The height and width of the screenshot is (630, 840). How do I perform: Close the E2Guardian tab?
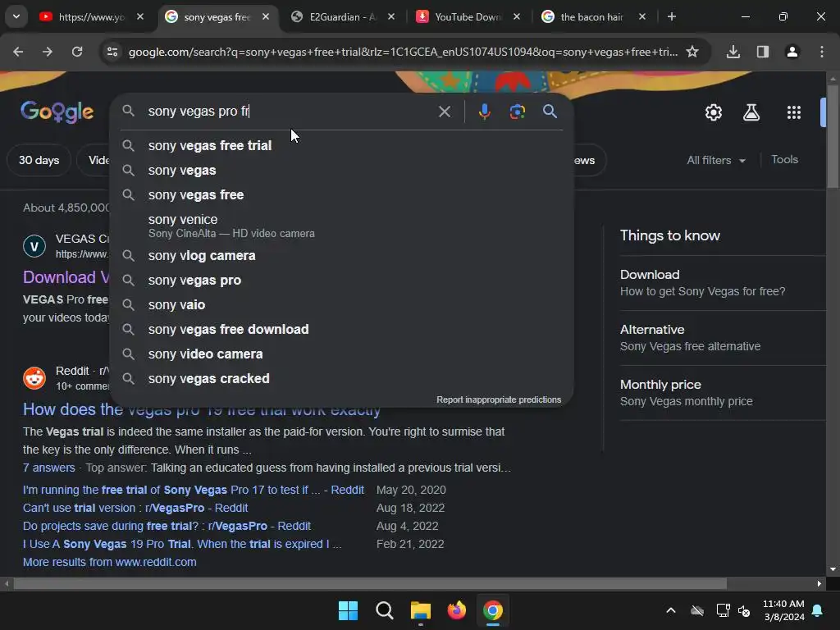coord(391,16)
